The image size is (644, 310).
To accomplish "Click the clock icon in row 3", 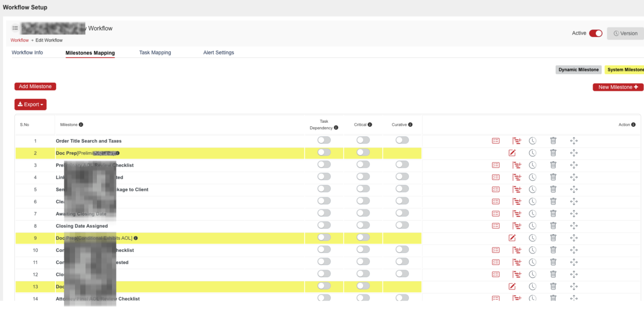I will [x=532, y=165].
